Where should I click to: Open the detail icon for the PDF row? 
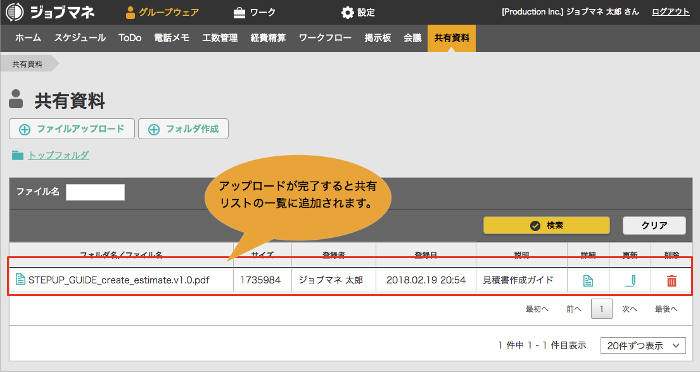click(588, 281)
